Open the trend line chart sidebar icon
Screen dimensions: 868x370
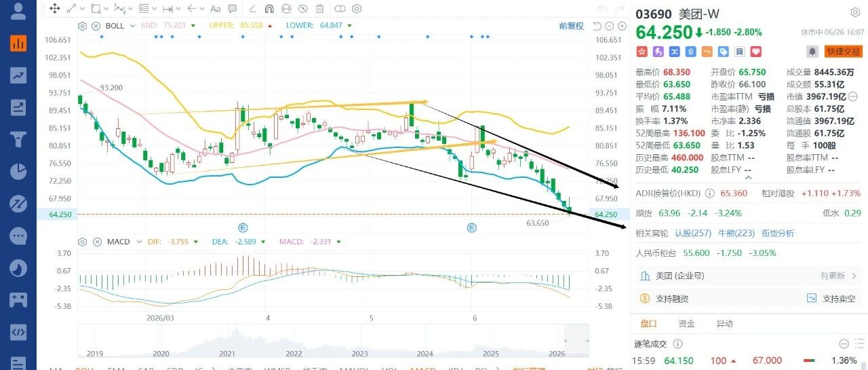[x=18, y=75]
